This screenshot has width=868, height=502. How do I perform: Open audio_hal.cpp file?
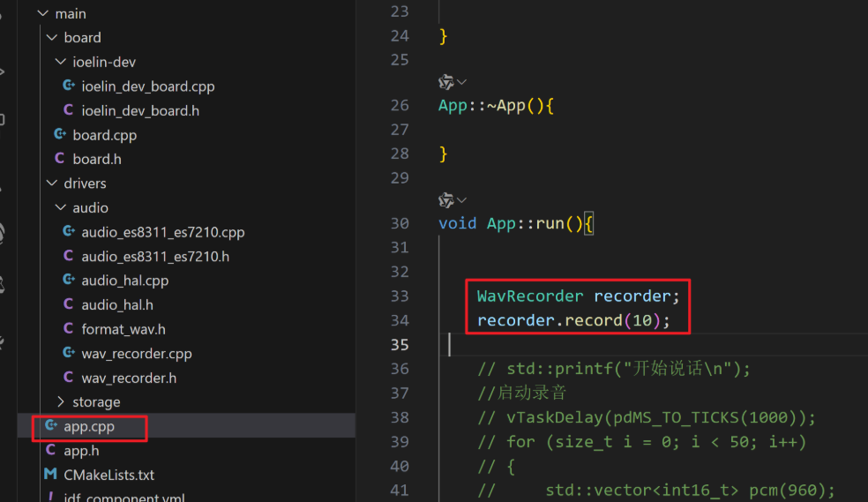[124, 281]
